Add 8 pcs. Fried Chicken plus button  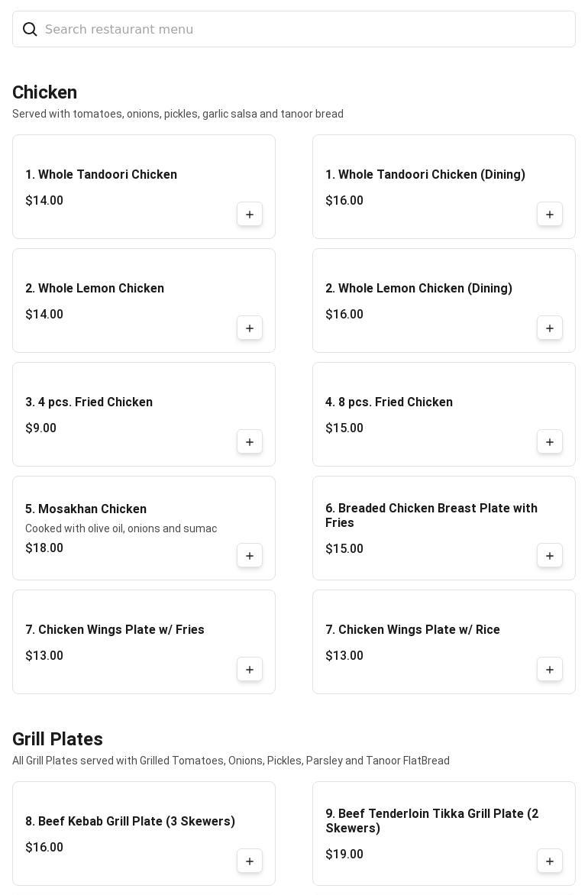click(x=549, y=441)
